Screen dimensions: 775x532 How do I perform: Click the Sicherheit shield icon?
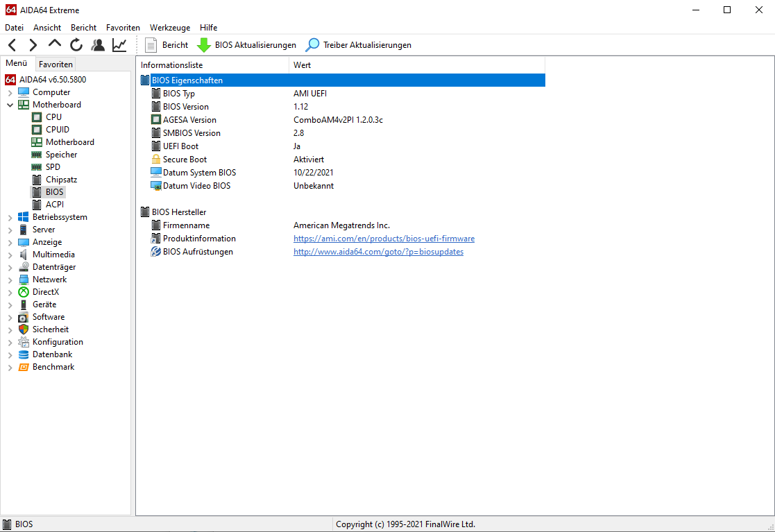[23, 329]
